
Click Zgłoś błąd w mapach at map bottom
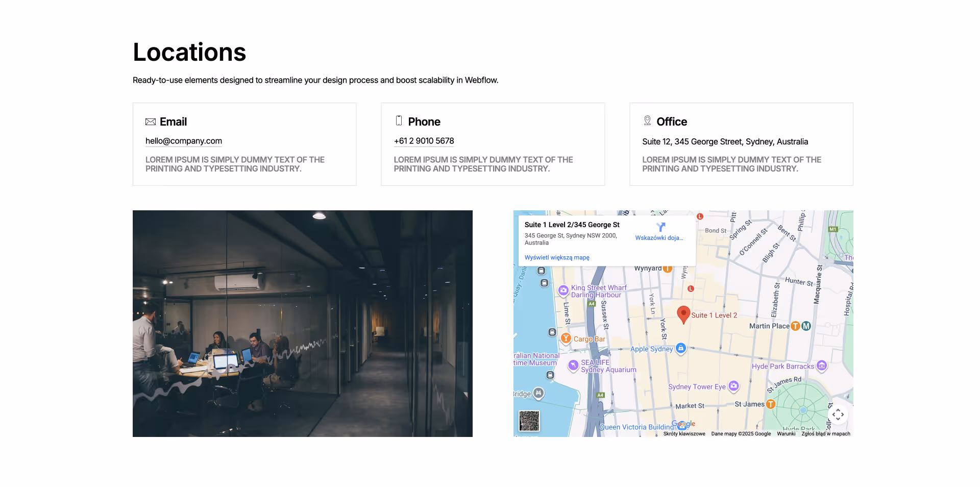pyautogui.click(x=826, y=433)
